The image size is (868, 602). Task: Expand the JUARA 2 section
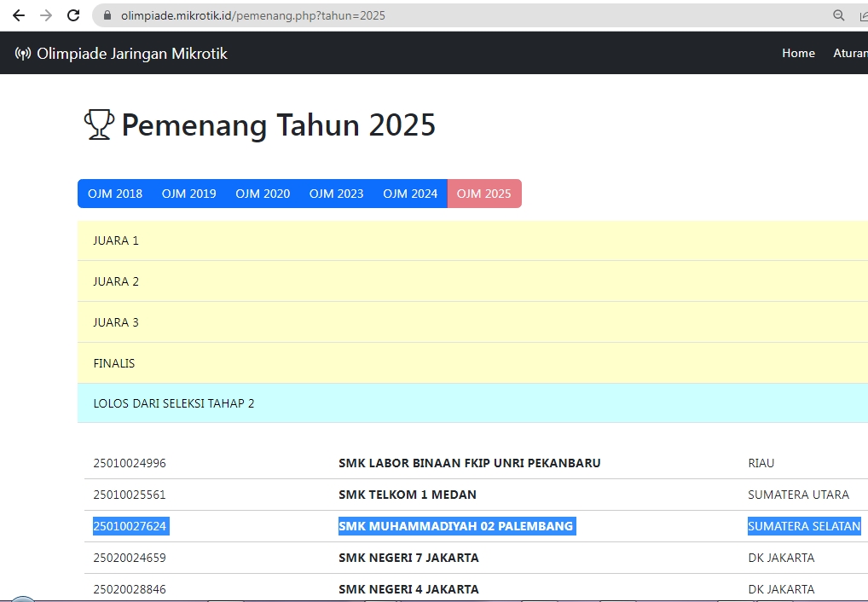point(116,281)
